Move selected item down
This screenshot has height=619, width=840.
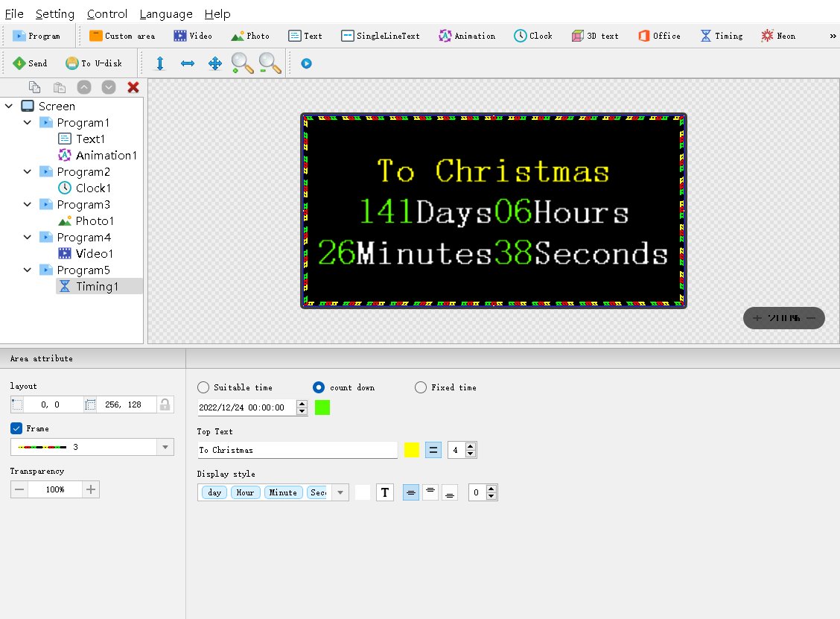click(109, 87)
